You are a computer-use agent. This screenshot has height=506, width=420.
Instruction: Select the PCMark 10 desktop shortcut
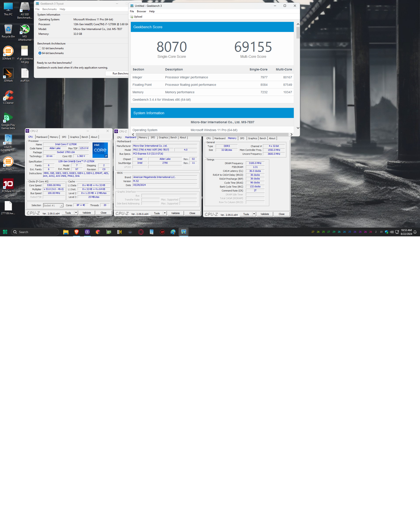click(8, 186)
